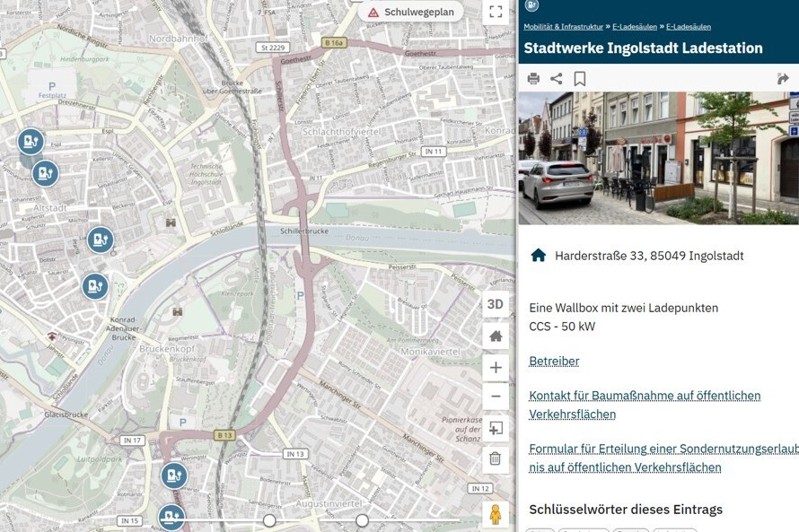Click address text Harderstraße 33, 85049 Ingolstadt
Viewport: 799px width, 532px height.
tap(649, 256)
